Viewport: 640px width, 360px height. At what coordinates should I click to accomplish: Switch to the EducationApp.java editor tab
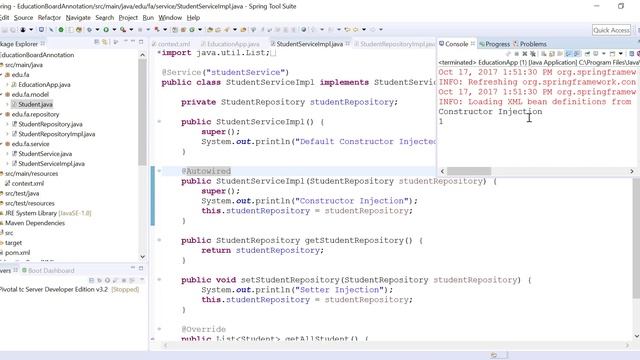(x=230, y=44)
